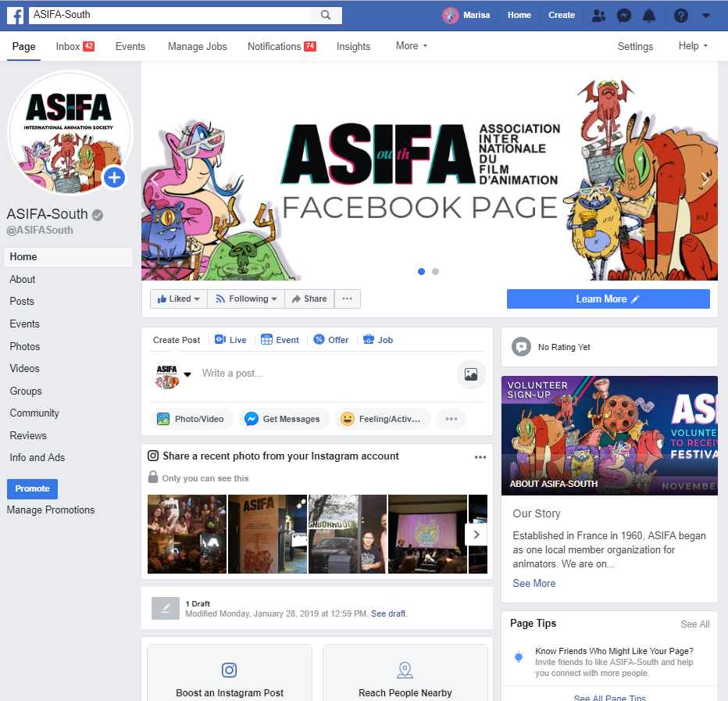Click the Get Messages button
This screenshot has width=728, height=701.
tap(284, 419)
